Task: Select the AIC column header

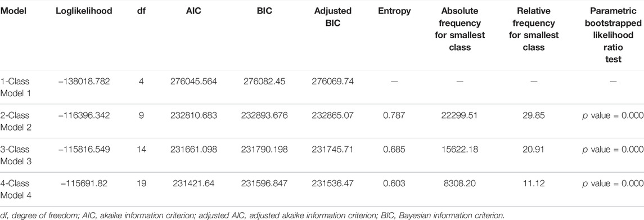Action: (x=193, y=11)
